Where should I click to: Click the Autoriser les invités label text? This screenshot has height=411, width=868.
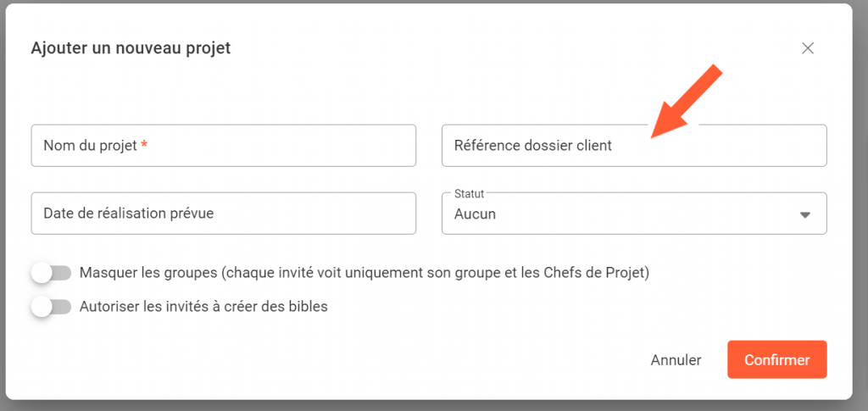203,307
